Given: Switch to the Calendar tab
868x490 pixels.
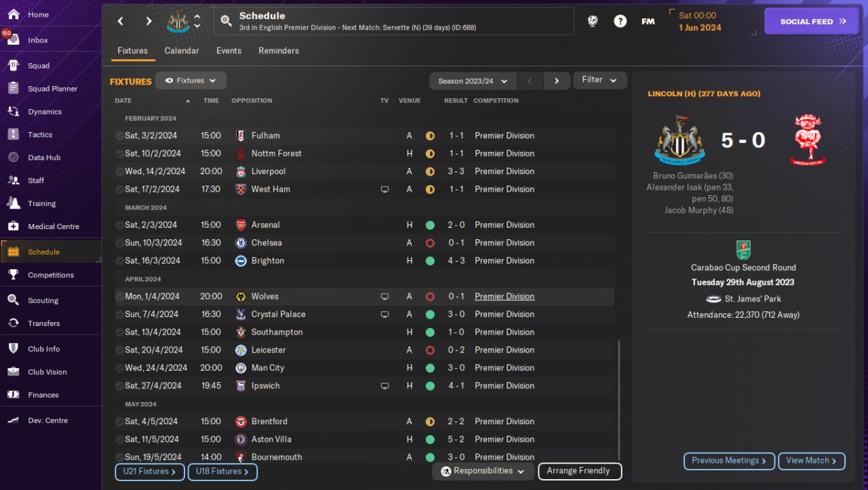Looking at the screenshot, I should tap(182, 51).
